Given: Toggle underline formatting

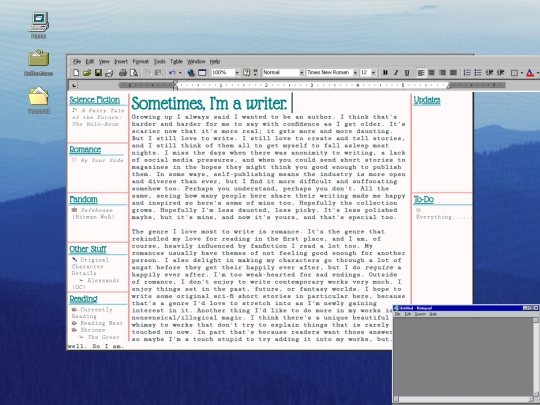Looking at the screenshot, I should pos(407,73).
